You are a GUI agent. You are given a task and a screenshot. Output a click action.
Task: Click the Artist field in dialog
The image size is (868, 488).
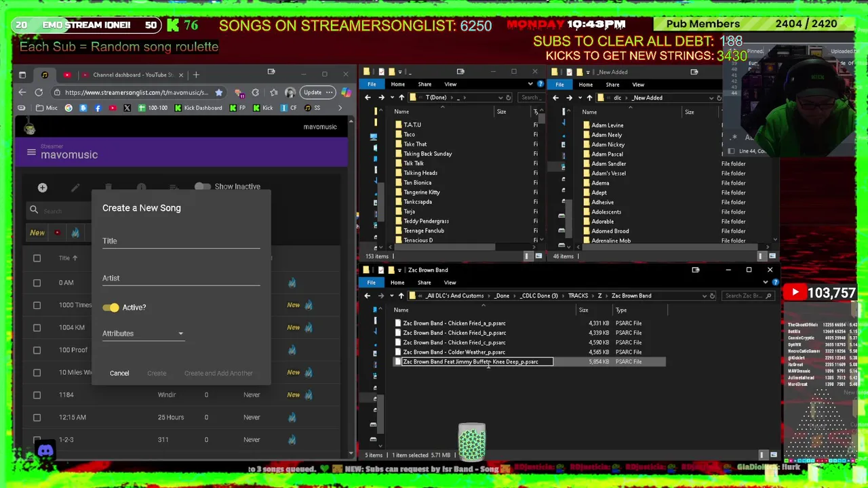point(181,279)
